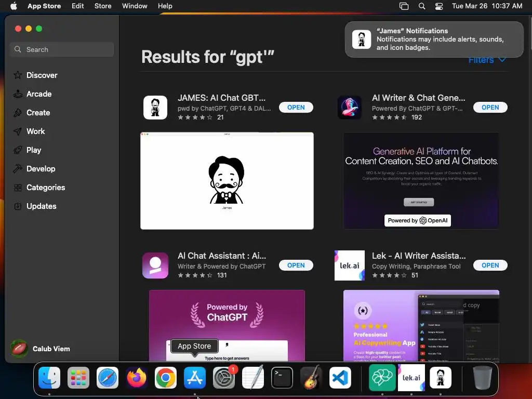Click the rating showing 51 reviews
Screen dimensions: 532x399
[395, 275]
